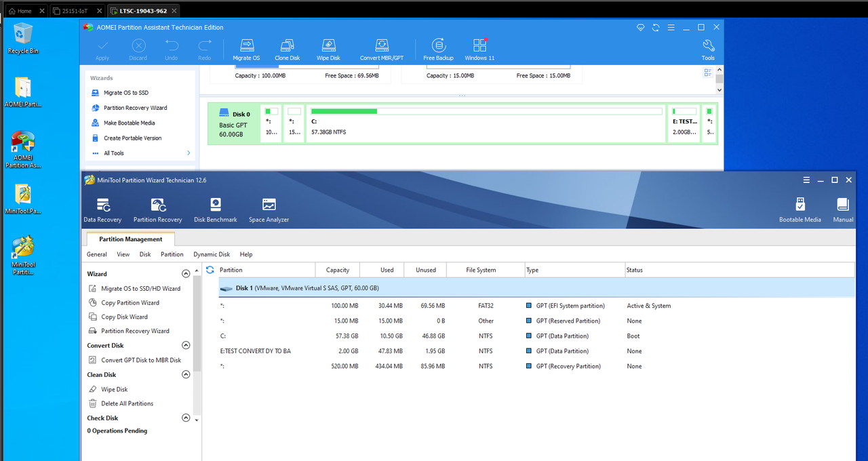Collapse the Clean Disk section
The height and width of the screenshot is (461, 868).
(186, 375)
